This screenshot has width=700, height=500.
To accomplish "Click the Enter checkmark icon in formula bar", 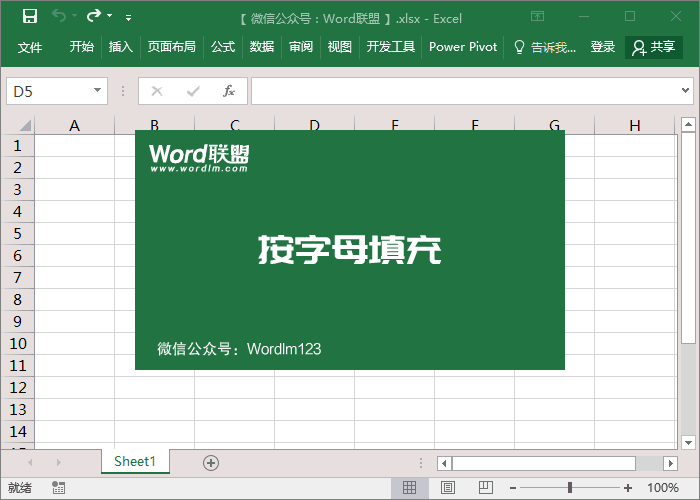I will click(x=193, y=91).
